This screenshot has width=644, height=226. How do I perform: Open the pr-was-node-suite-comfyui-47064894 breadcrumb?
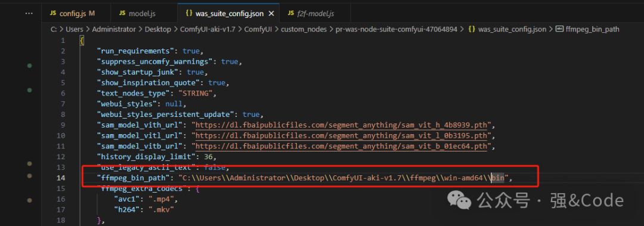pyautogui.click(x=397, y=29)
